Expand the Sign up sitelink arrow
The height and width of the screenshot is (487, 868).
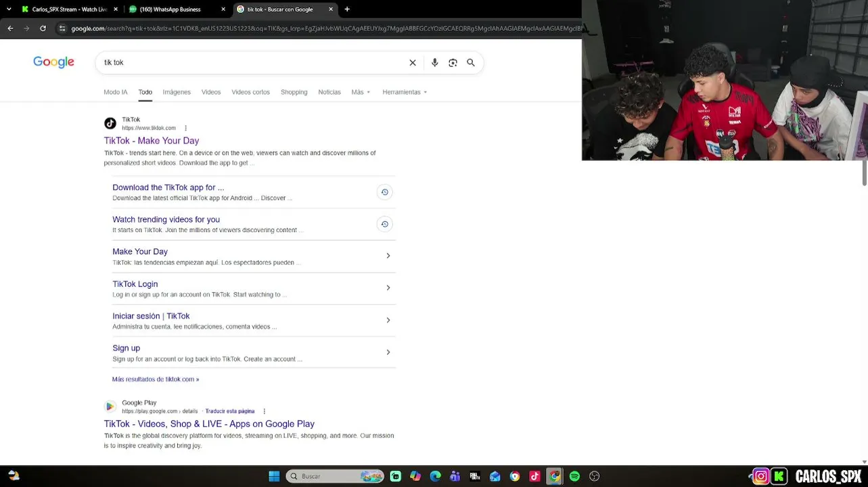coord(388,352)
